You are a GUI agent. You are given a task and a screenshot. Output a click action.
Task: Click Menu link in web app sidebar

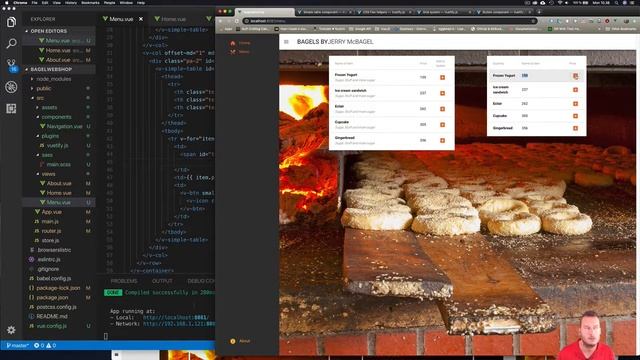click(244, 52)
